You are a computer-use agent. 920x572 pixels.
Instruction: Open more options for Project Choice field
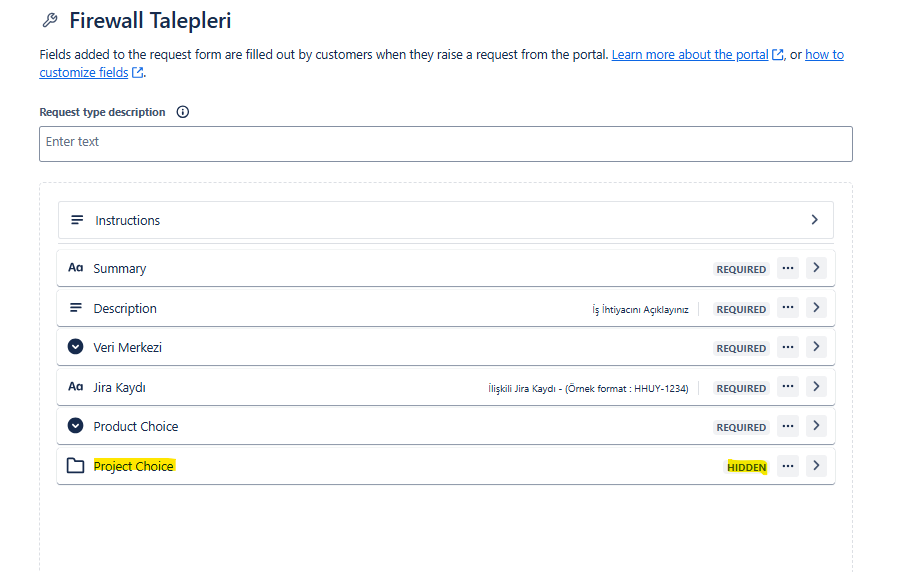pos(787,466)
